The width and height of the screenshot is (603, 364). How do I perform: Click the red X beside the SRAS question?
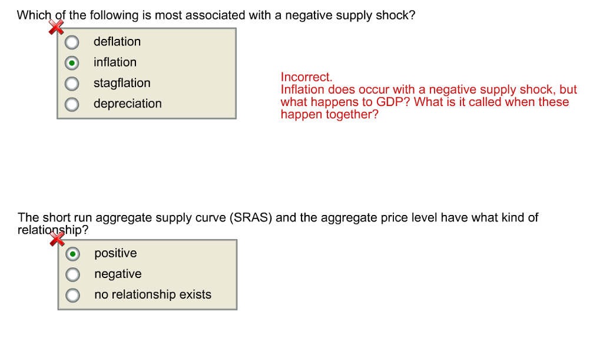(x=56, y=239)
